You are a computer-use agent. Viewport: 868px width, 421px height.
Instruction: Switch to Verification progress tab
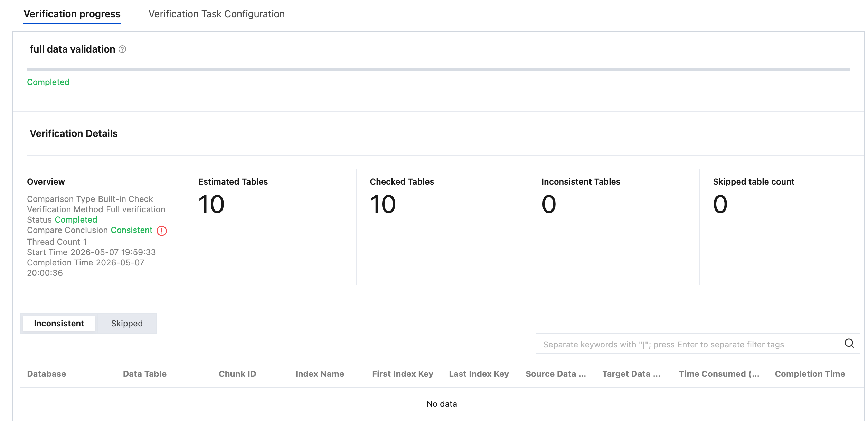[72, 14]
